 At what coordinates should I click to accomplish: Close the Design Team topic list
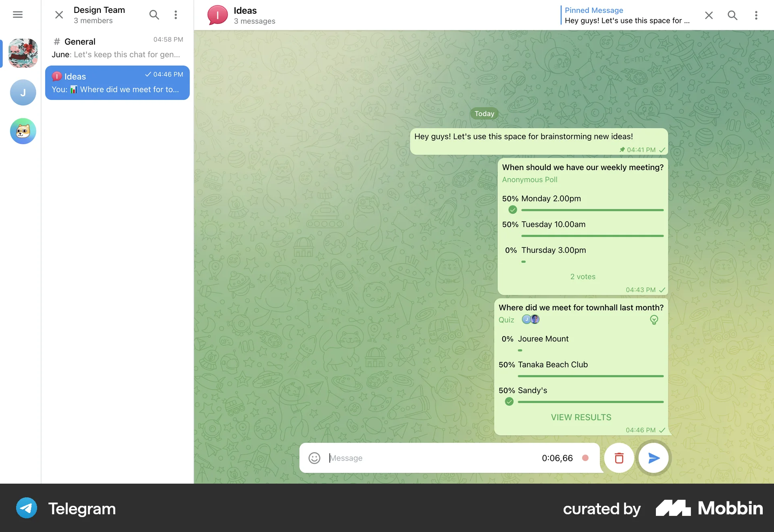[58, 15]
